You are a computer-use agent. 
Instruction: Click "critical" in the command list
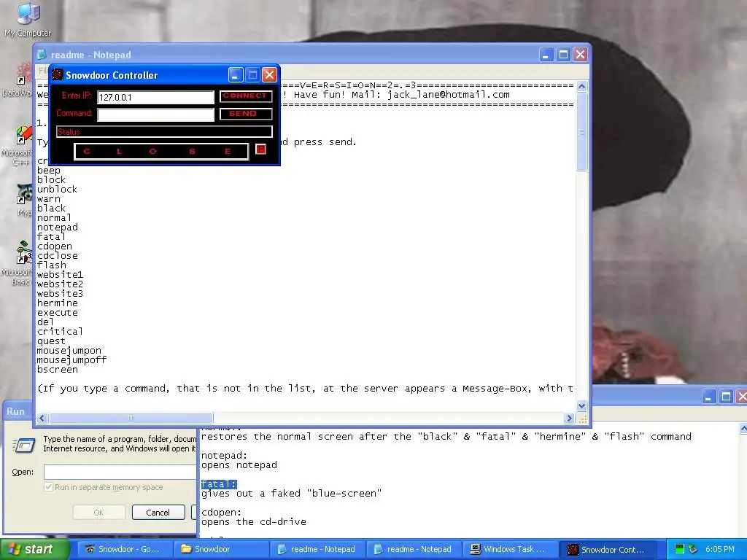click(x=60, y=331)
